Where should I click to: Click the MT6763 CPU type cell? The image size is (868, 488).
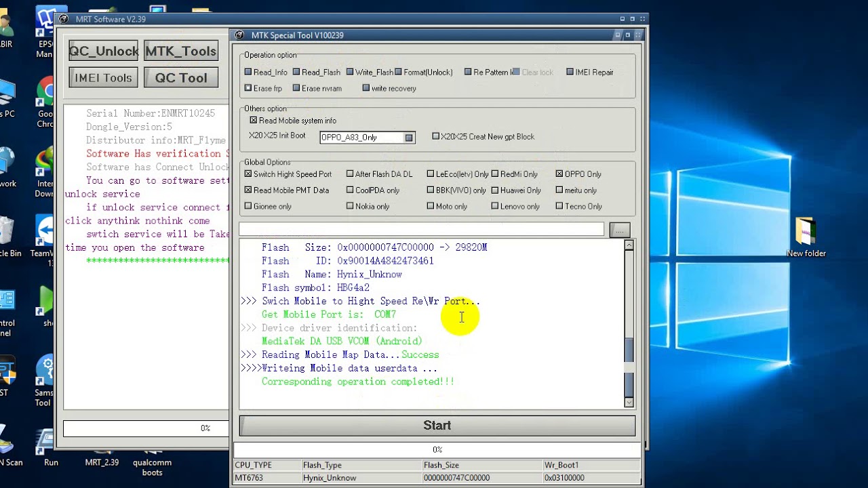click(x=267, y=478)
